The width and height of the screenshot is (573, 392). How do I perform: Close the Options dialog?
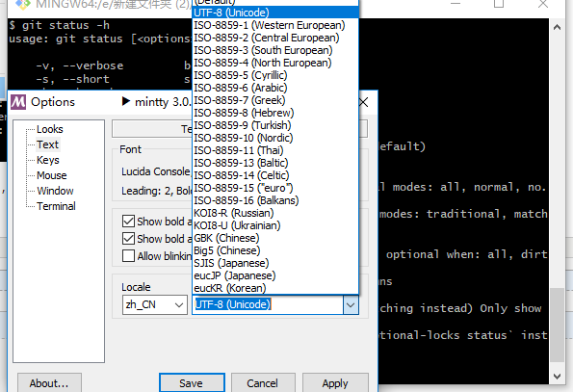(x=364, y=102)
